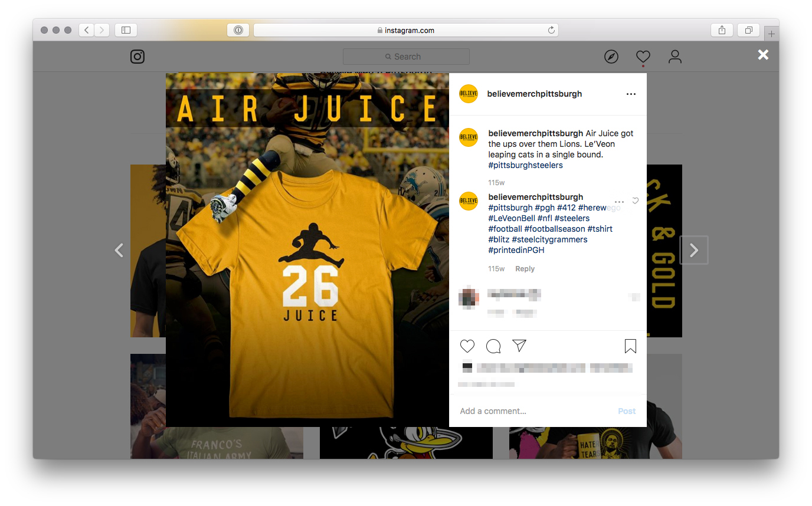The width and height of the screenshot is (812, 506).
Task: Click Reply under the hashtag comment
Action: pyautogui.click(x=525, y=269)
